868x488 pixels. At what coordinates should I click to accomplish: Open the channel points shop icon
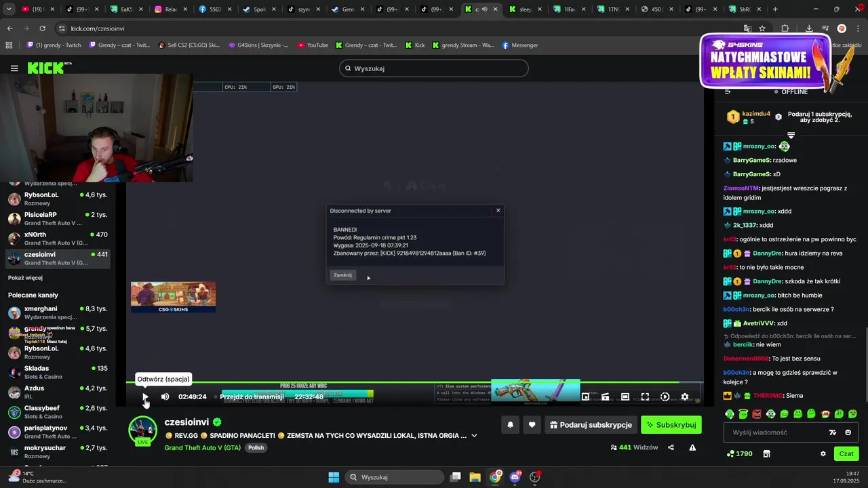(767, 453)
